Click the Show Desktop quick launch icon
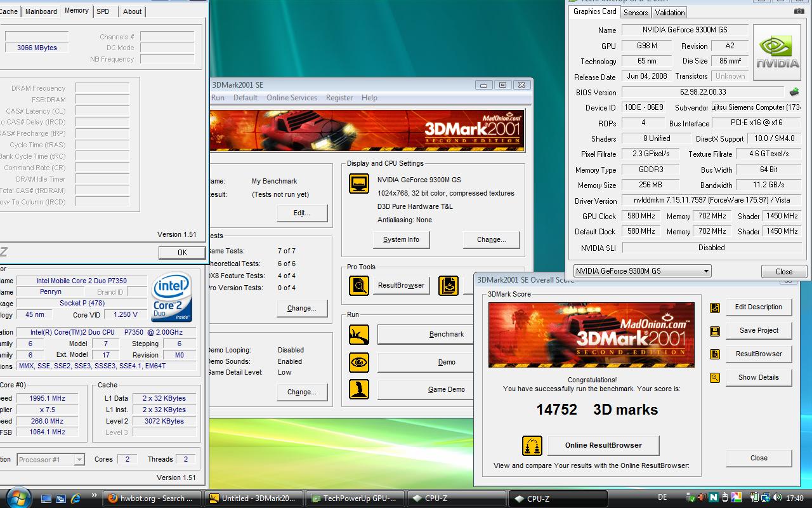 click(47, 498)
